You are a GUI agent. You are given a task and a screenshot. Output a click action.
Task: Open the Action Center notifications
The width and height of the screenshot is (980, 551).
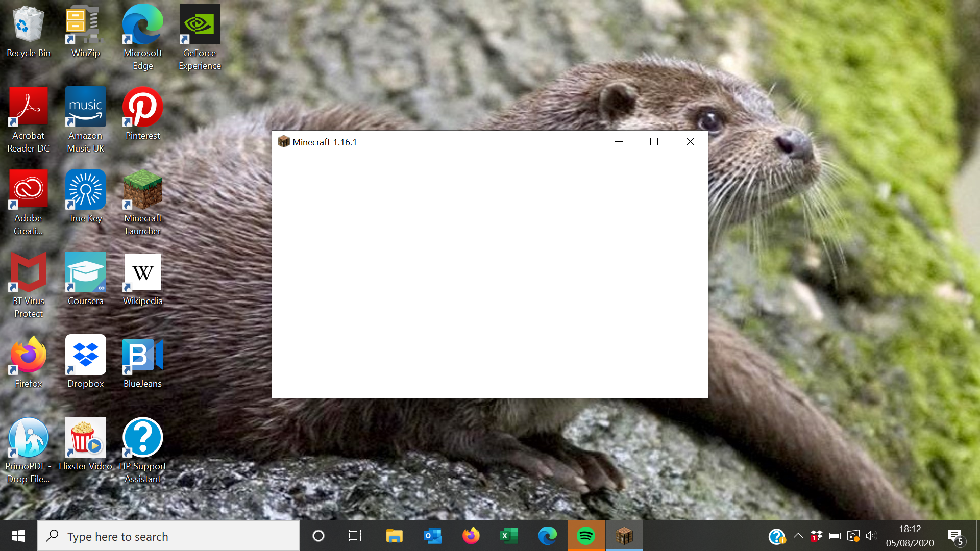(955, 536)
